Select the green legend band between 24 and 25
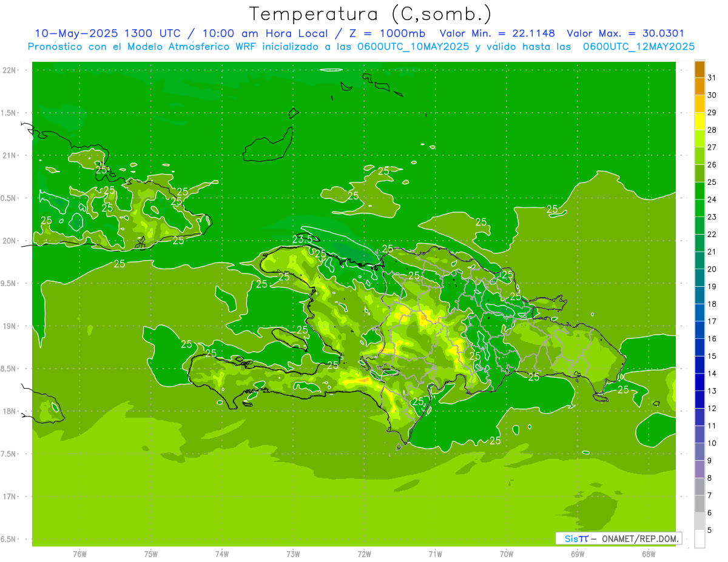728x562 pixels. click(x=699, y=191)
